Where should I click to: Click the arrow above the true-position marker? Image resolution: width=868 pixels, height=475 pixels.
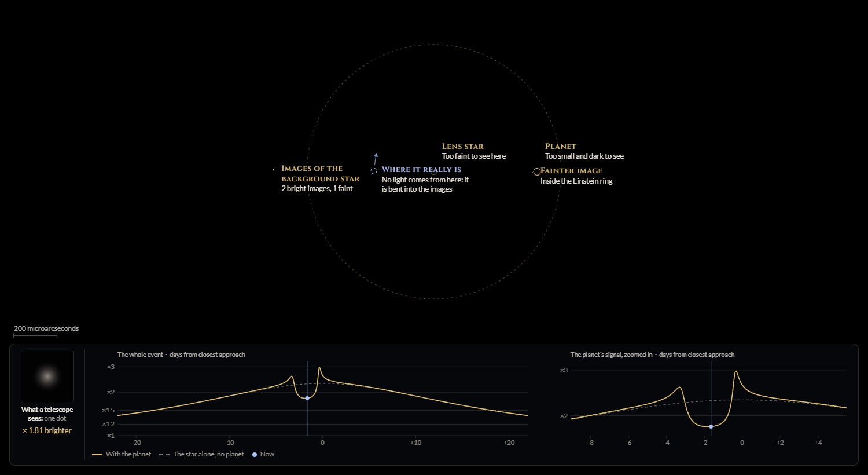(376, 159)
